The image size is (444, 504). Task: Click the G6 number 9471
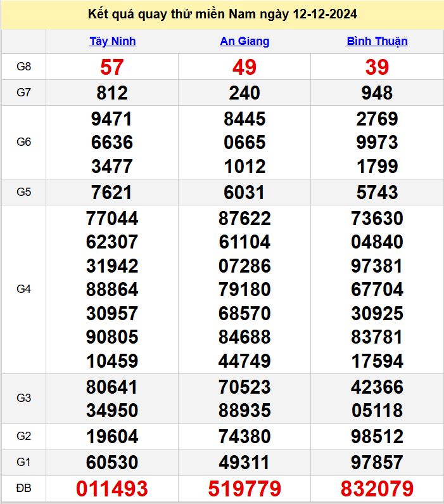coord(112,119)
